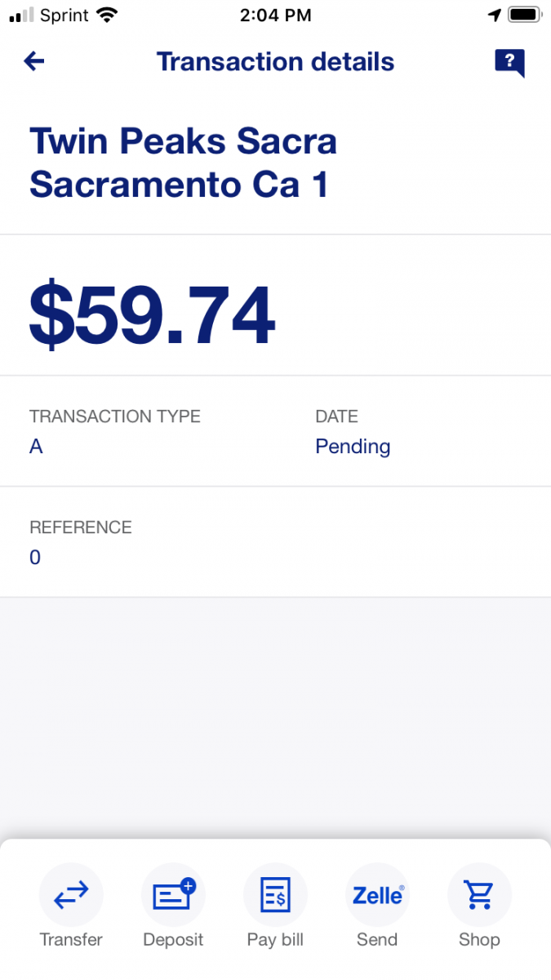The width and height of the screenshot is (551, 980).
Task: Tap the back arrow icon
Action: point(34,61)
